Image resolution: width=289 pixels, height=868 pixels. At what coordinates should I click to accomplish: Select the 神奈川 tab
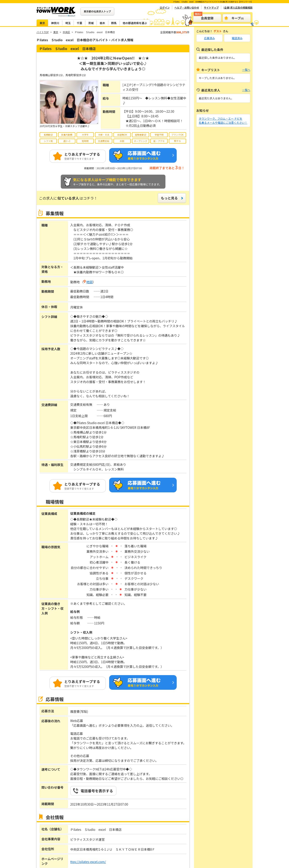tap(55, 23)
